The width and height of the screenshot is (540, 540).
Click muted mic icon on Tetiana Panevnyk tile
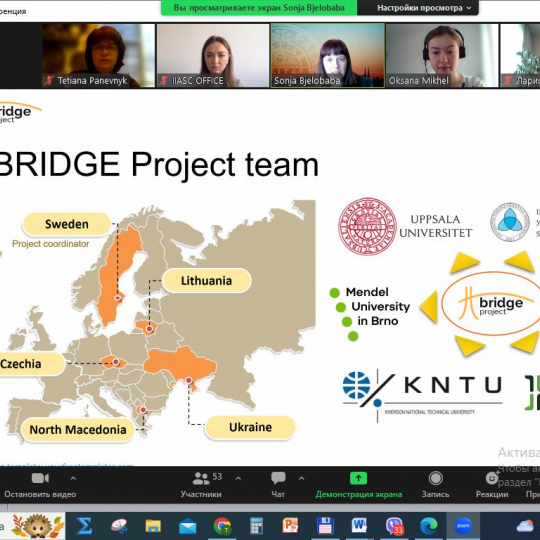coord(49,81)
